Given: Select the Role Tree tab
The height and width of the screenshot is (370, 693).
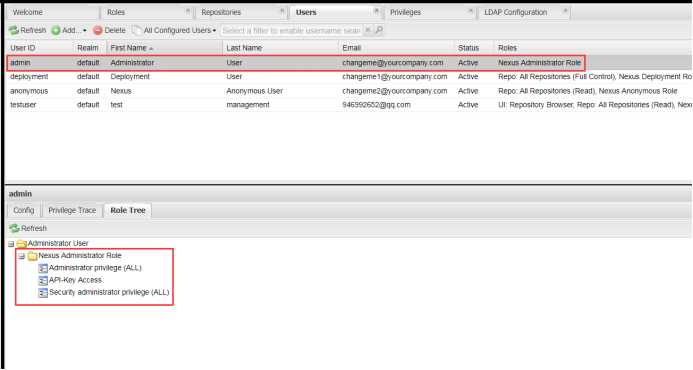Looking at the screenshot, I should 128,210.
